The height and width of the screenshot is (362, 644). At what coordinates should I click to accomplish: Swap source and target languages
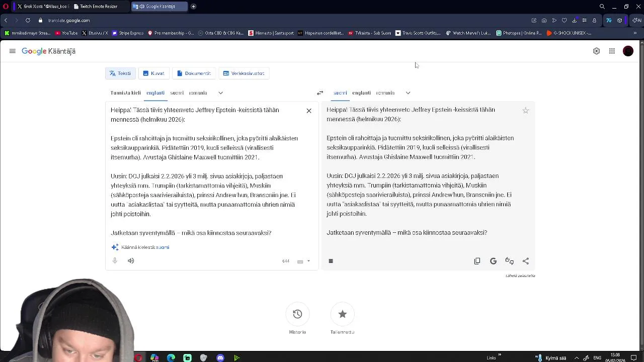coord(320,93)
